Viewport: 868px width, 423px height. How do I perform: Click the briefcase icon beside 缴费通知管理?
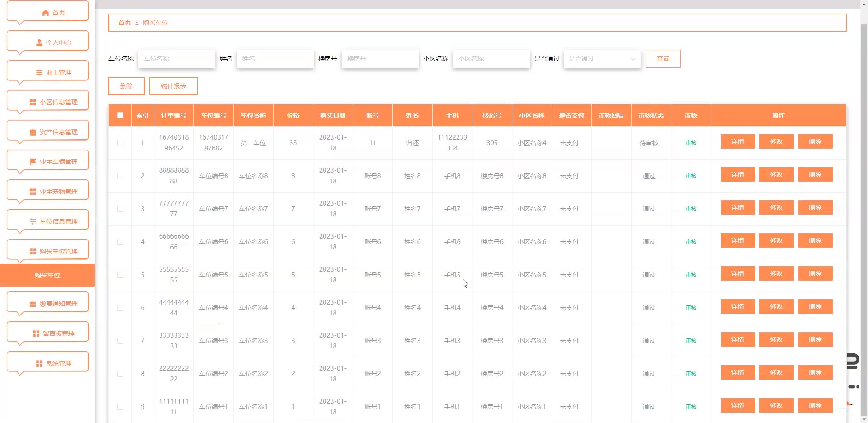pos(33,304)
